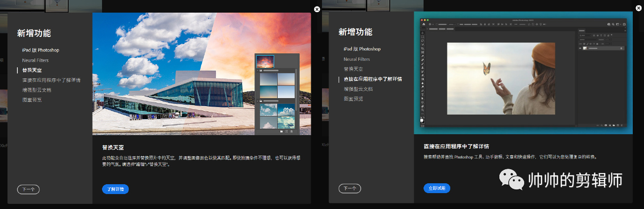The height and width of the screenshot is (209, 644).
Task: Click 下一个 in the in-app learning dialog
Action: point(350,188)
